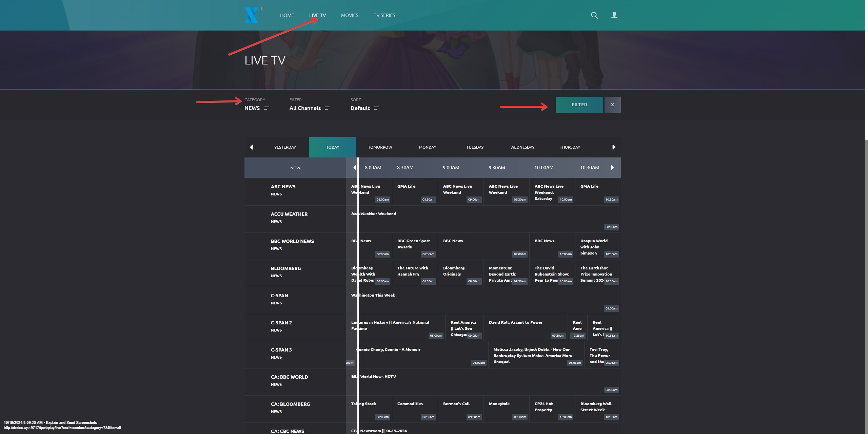The height and width of the screenshot is (434, 868).
Task: Go to previous days with left arrow
Action: pyautogui.click(x=251, y=147)
